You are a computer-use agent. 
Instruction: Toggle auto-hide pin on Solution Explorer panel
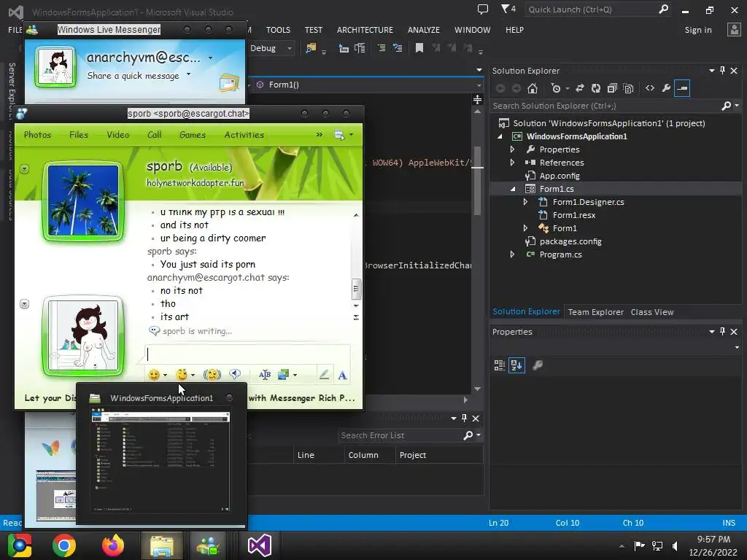click(x=722, y=71)
